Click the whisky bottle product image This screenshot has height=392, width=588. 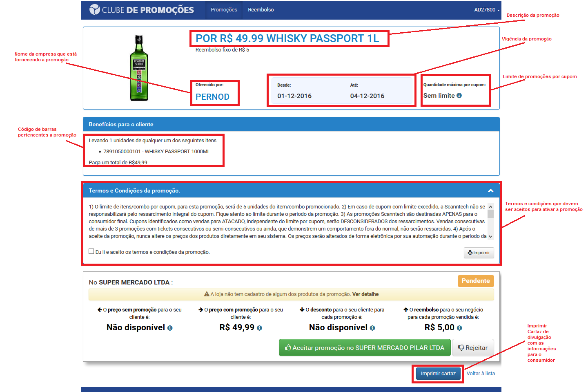tap(139, 67)
